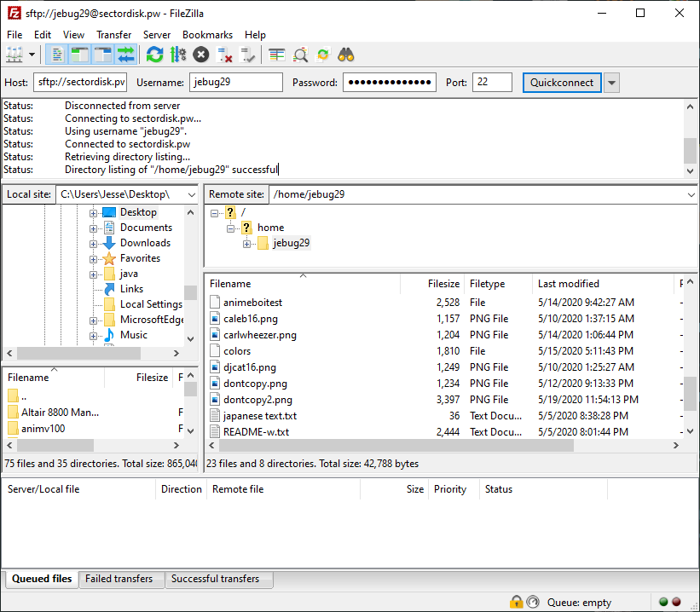Expand the Downloads folder in local tree

[93, 244]
